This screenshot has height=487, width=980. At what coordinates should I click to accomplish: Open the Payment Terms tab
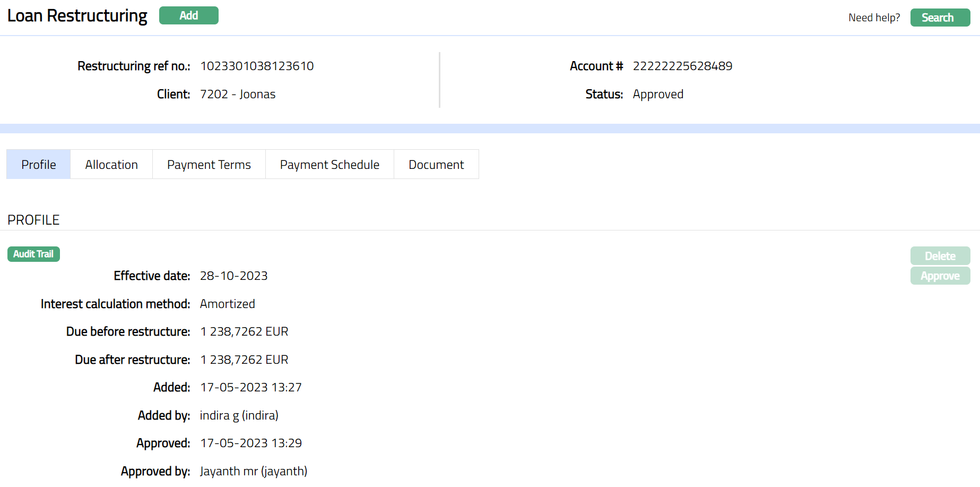point(209,165)
